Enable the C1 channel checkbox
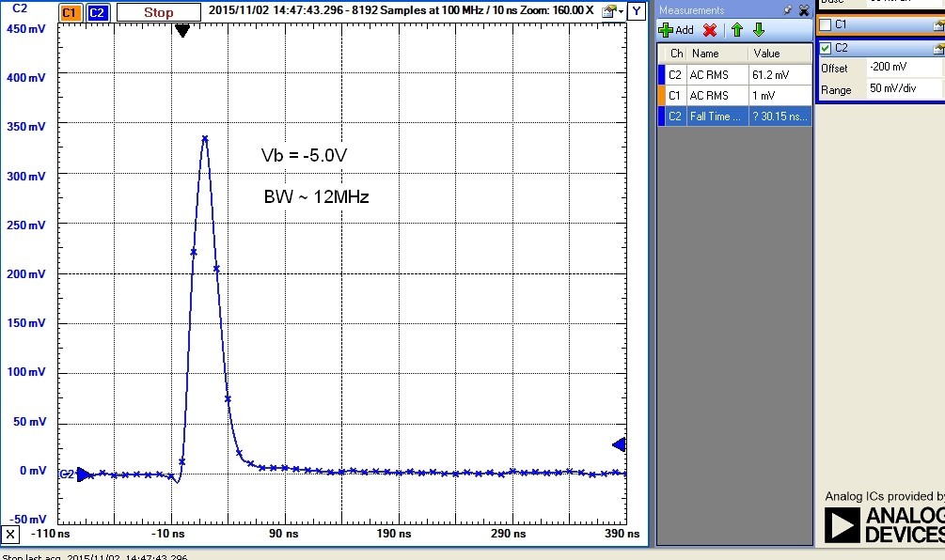This screenshot has width=945, height=560. point(826,24)
